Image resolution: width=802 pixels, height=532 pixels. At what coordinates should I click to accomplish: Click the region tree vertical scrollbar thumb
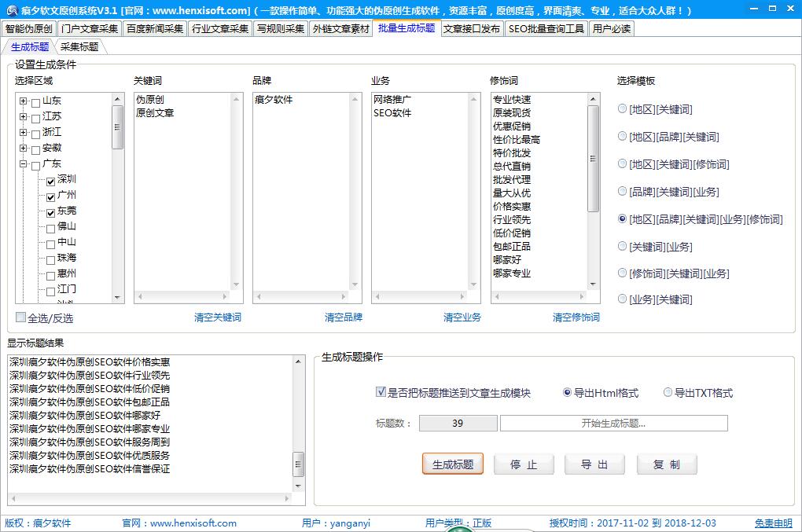(118, 127)
